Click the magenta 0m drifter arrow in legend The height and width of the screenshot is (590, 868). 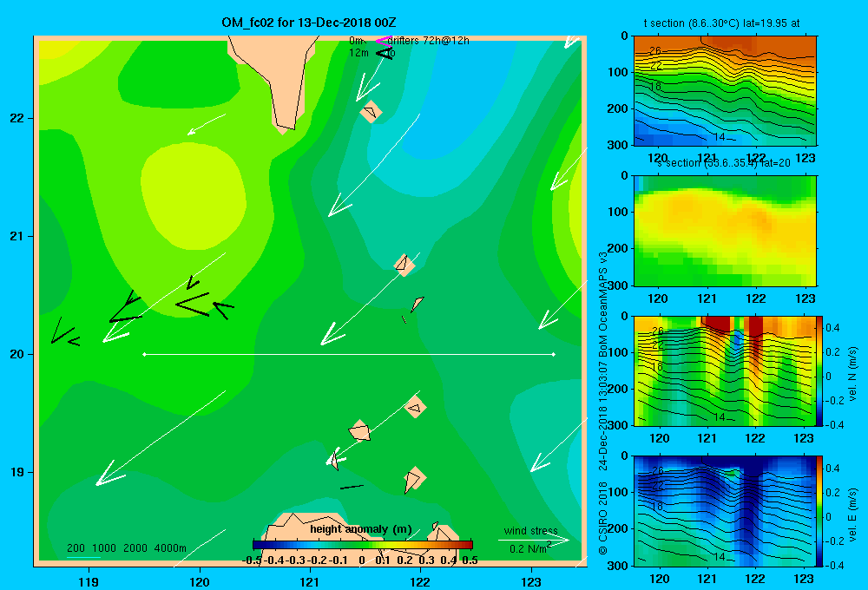point(383,41)
